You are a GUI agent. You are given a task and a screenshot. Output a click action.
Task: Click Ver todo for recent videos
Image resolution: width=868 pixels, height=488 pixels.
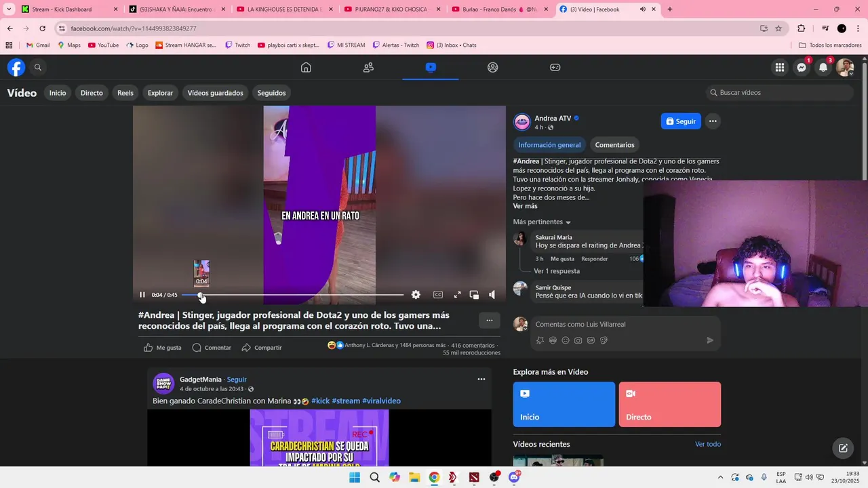coord(708,445)
